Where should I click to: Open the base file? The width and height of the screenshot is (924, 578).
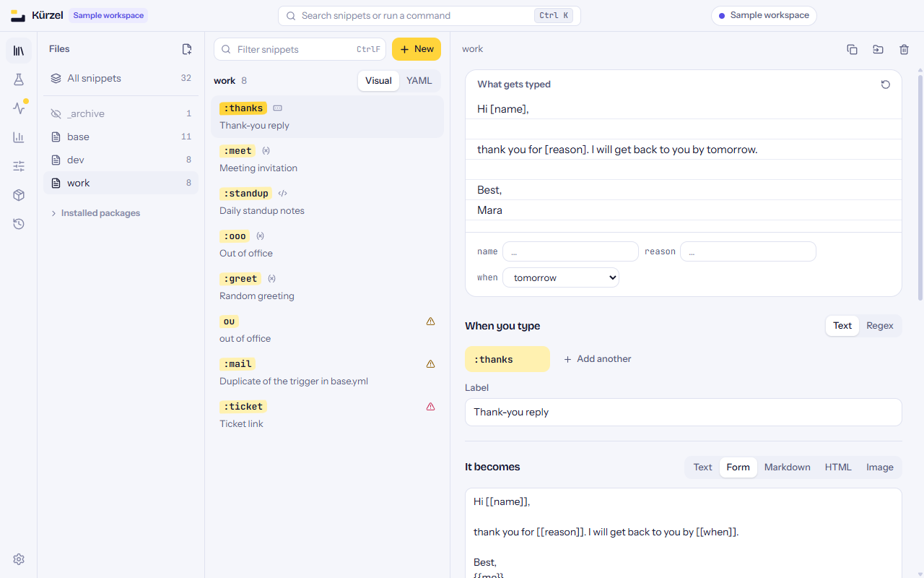(121, 137)
